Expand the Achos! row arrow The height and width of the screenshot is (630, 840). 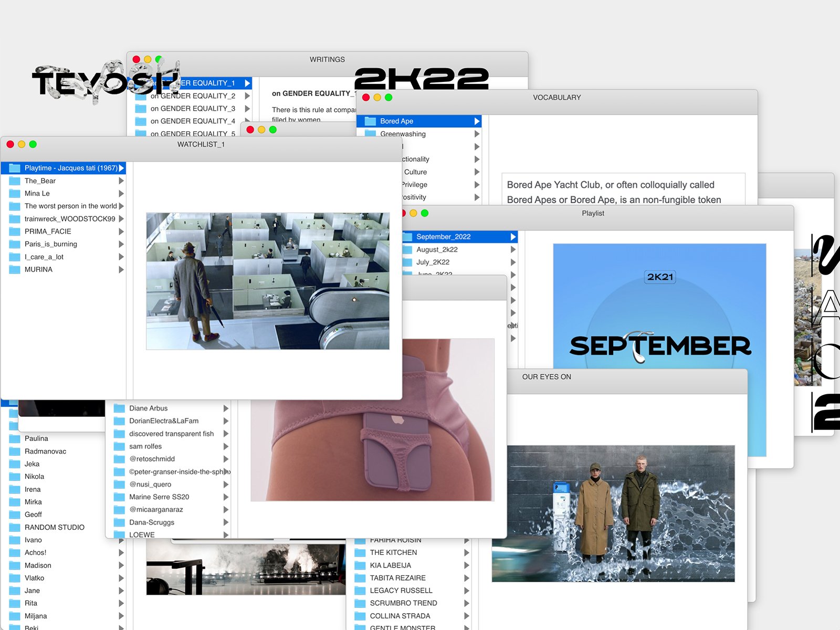pyautogui.click(x=121, y=553)
